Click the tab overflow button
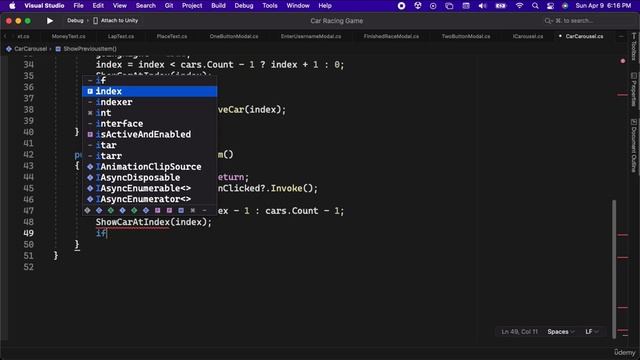Screen dimensions: 640x360 point(621,36)
